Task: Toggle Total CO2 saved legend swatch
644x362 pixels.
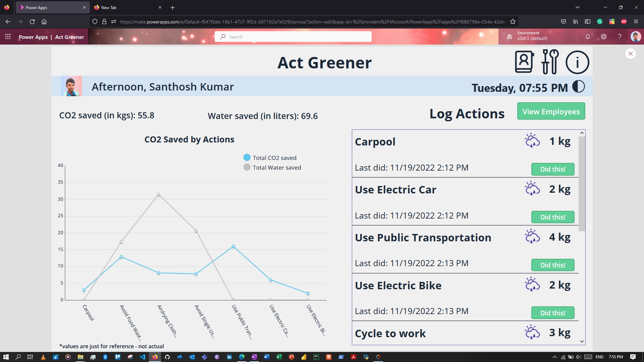Action: tap(247, 158)
